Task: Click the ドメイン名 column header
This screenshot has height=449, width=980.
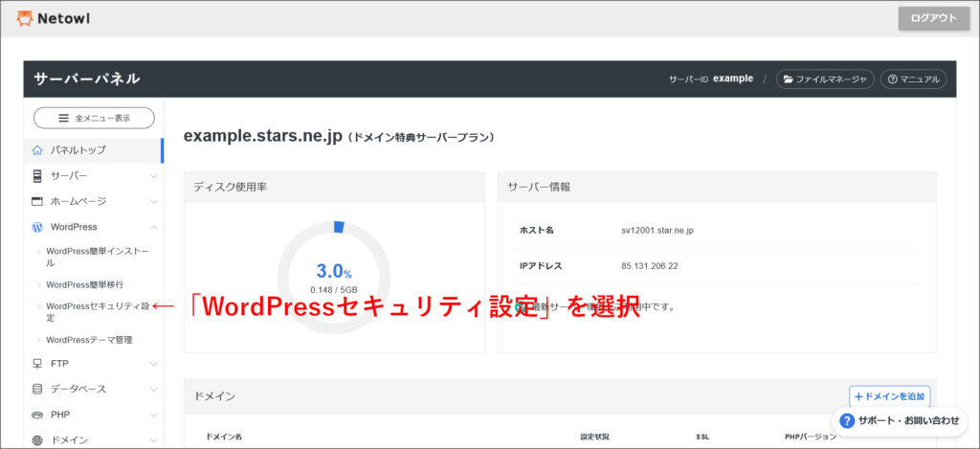Action: [224, 437]
